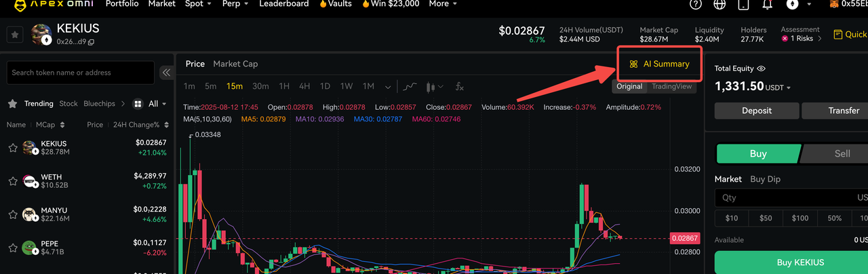
Task: Favorite KEKIUS with header star button
Action: tap(15, 35)
